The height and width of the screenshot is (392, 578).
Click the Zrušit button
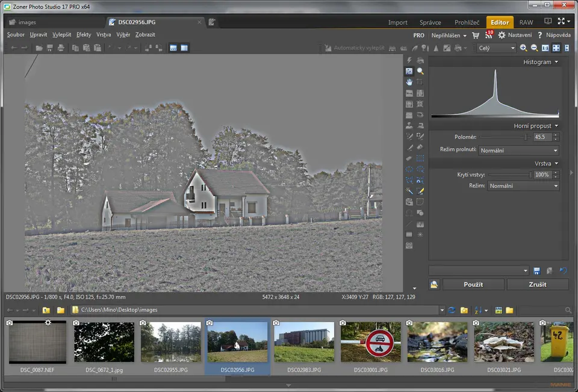coord(538,284)
